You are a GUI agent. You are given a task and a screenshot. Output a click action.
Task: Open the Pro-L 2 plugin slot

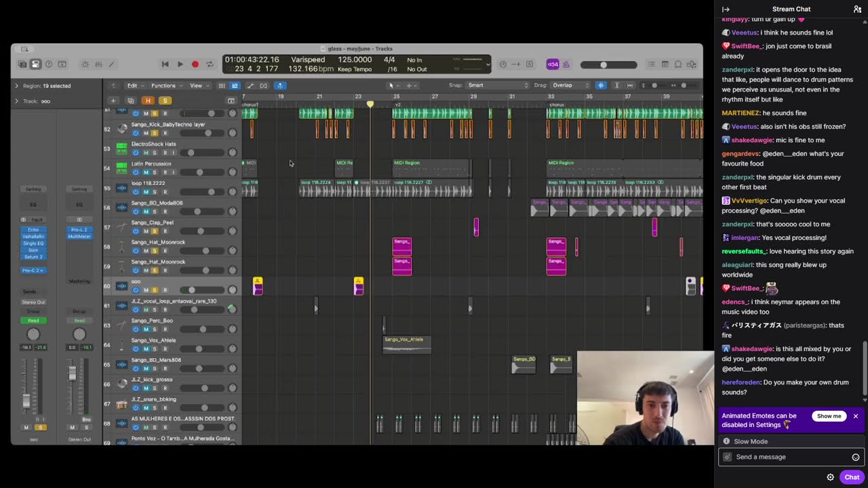pyautogui.click(x=79, y=230)
